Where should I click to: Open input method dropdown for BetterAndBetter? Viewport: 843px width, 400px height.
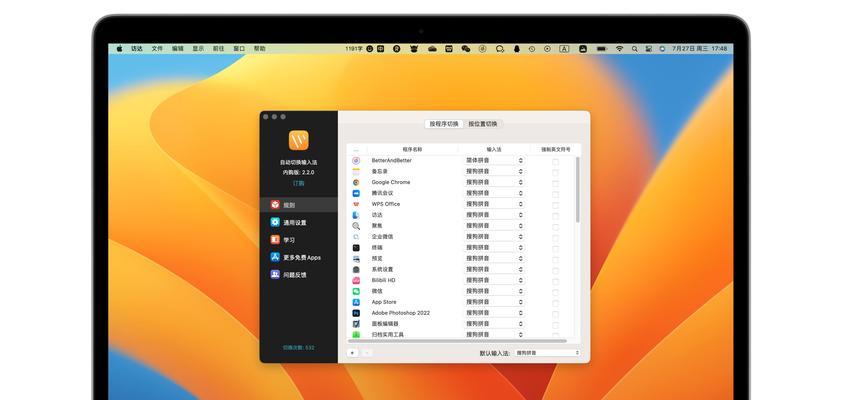[494, 160]
